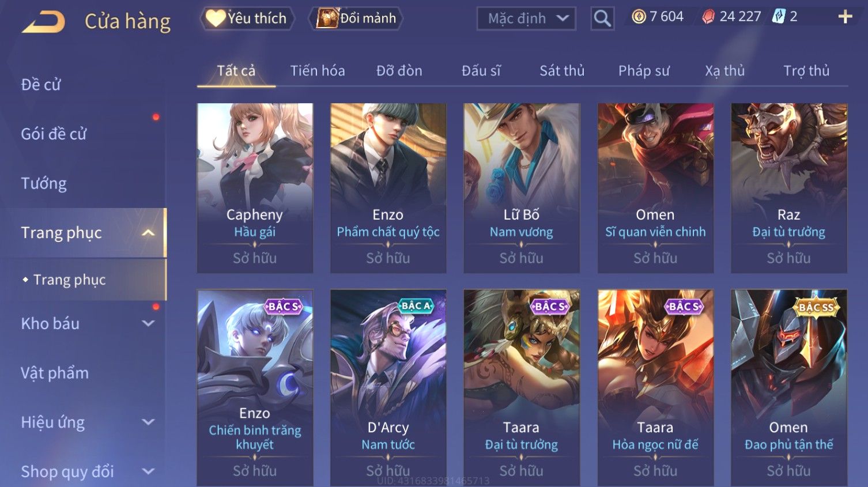Open the search magnifier icon

point(602,18)
